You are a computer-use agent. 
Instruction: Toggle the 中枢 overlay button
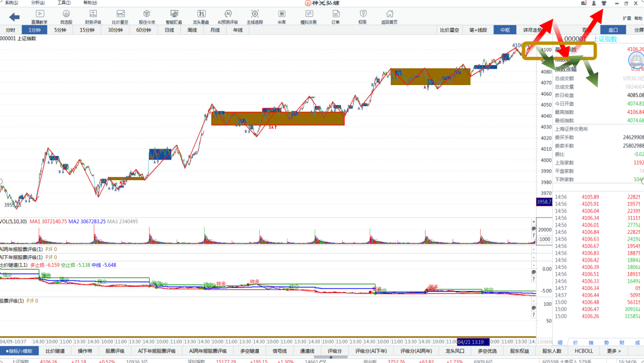pyautogui.click(x=505, y=30)
